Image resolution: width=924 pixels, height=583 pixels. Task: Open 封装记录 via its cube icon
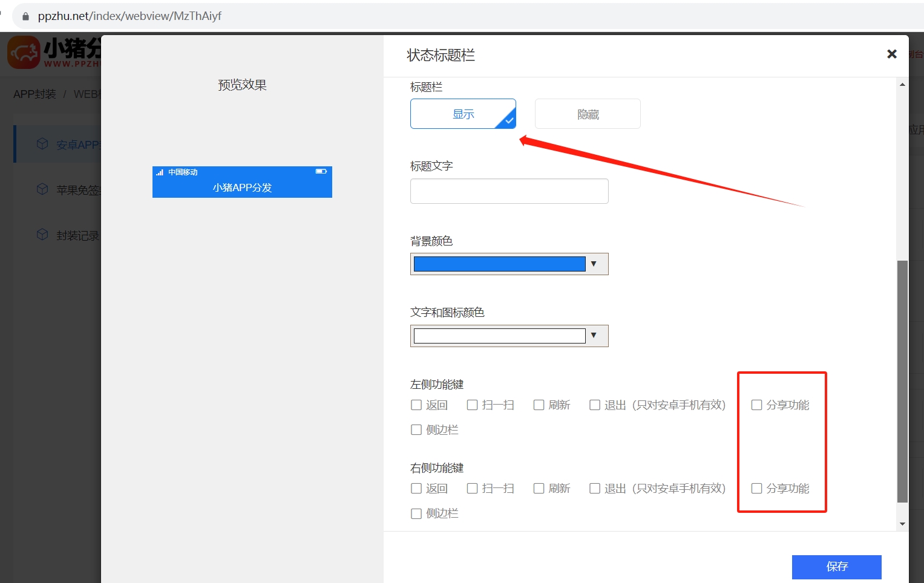coord(42,235)
